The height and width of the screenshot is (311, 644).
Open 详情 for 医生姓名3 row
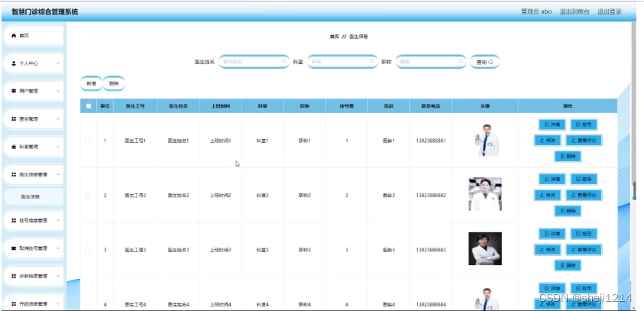pyautogui.click(x=552, y=233)
